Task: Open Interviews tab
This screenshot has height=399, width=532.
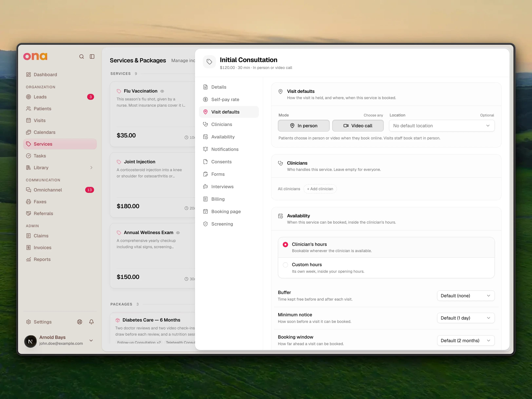Action: [x=229, y=187]
